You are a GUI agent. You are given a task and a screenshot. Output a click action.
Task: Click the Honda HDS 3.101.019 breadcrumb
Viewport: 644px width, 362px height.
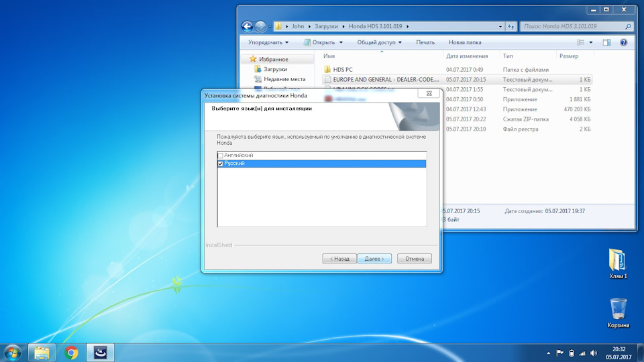(376, 26)
